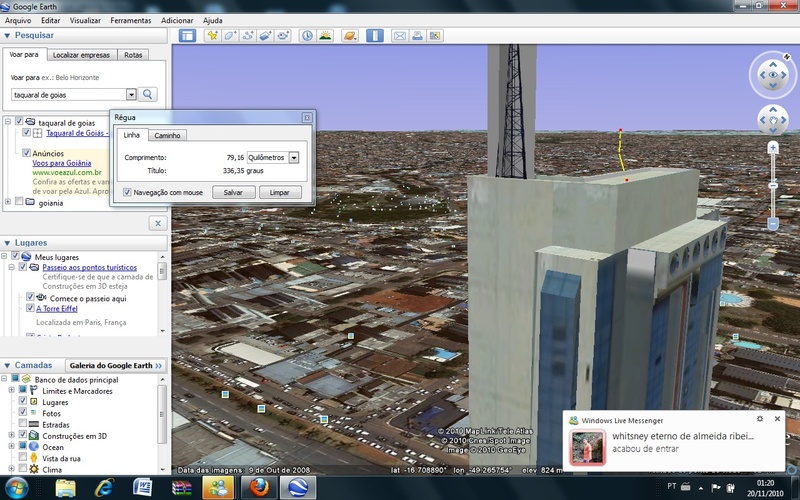Click the Print icon in toolbar
Screen dimensions: 800x500
(417, 36)
